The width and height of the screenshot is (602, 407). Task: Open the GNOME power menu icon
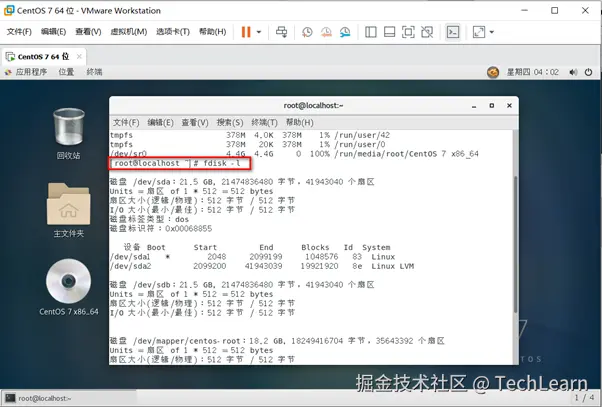(588, 72)
